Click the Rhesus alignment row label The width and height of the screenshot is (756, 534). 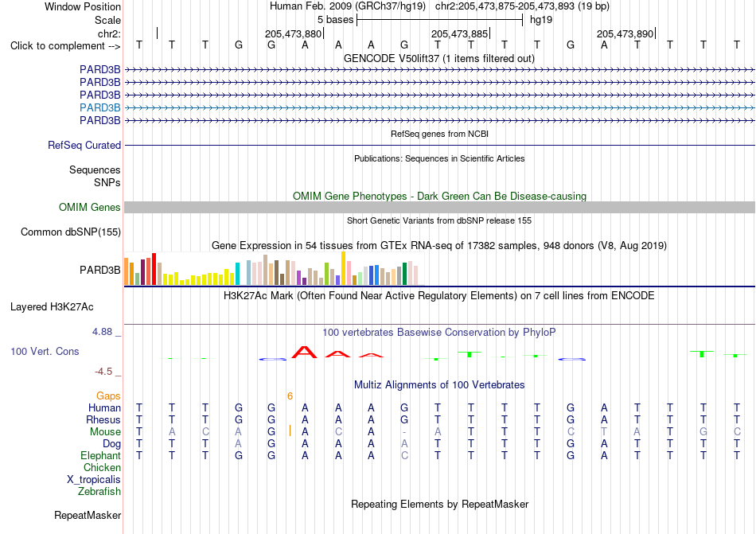[103, 419]
